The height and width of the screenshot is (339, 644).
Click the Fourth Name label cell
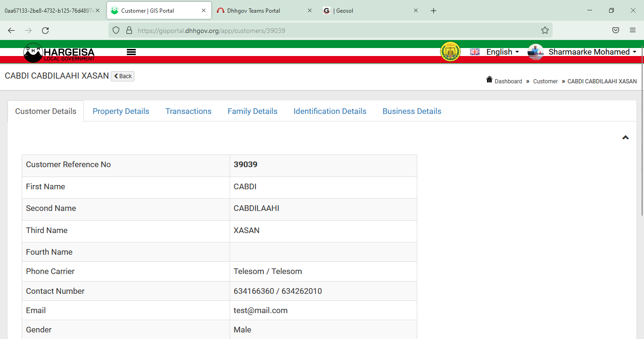[x=126, y=252]
